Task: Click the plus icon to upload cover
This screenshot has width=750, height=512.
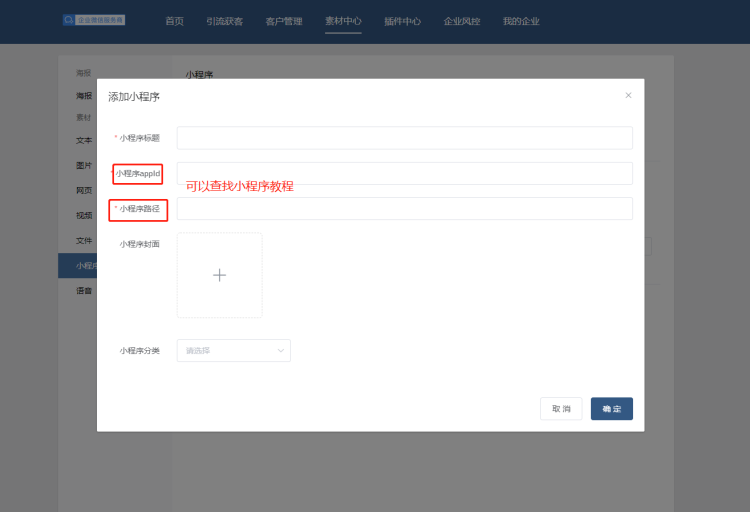Action: pyautogui.click(x=219, y=275)
